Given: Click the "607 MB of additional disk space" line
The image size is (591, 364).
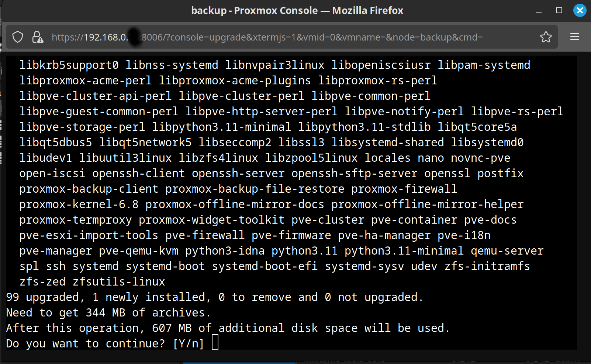Looking at the screenshot, I should pyautogui.click(x=228, y=328).
